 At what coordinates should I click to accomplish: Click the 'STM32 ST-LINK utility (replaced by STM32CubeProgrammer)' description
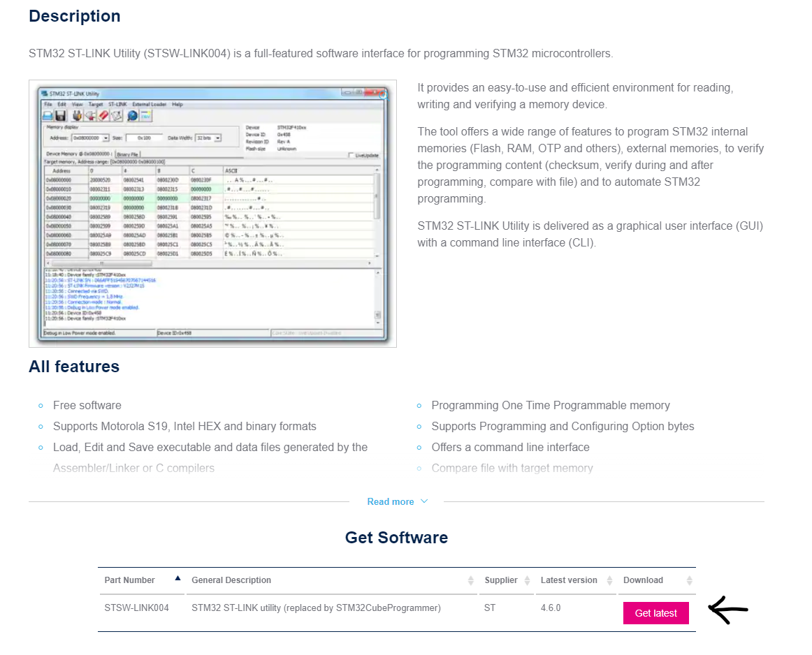point(316,608)
